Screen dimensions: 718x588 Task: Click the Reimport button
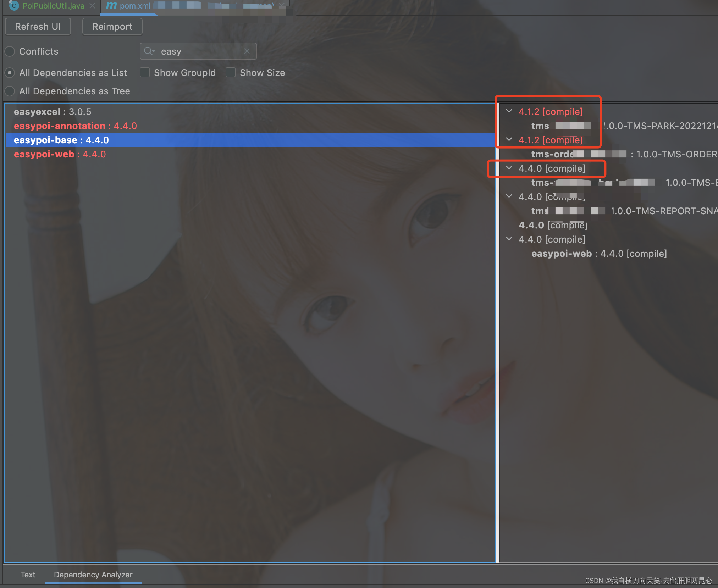tap(112, 27)
